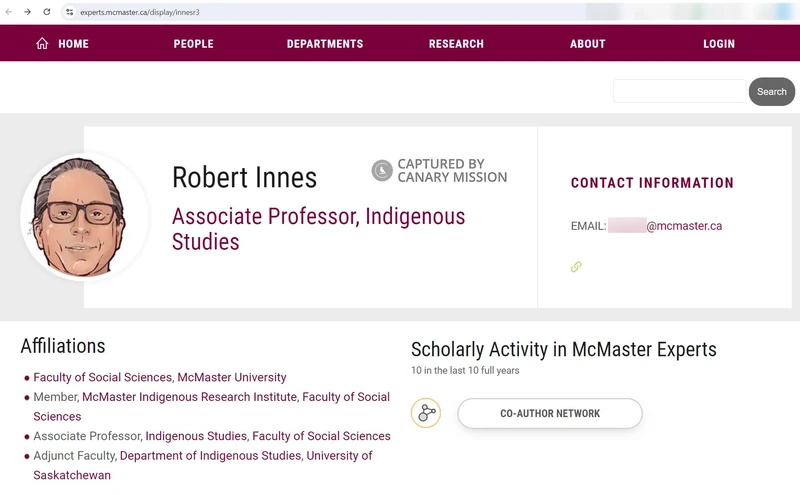The width and height of the screenshot is (800, 495).
Task: Focus the site search text field
Action: [679, 91]
